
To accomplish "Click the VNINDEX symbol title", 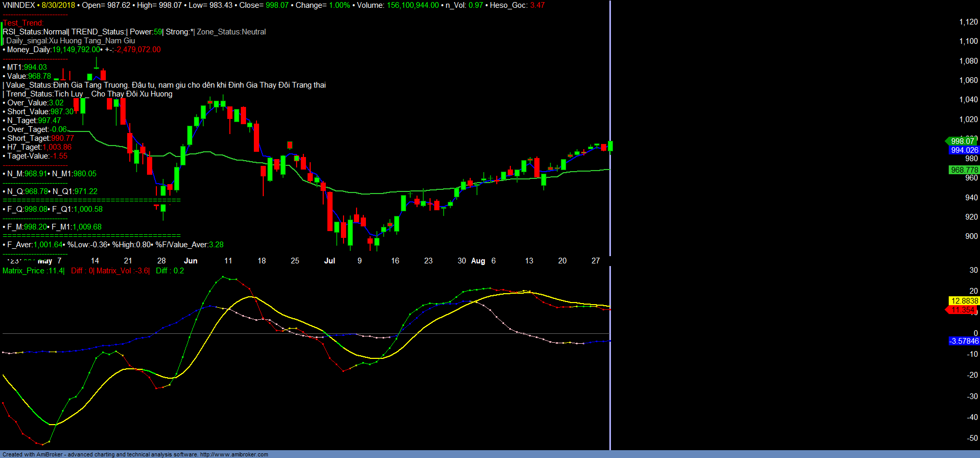I will click(x=19, y=5).
